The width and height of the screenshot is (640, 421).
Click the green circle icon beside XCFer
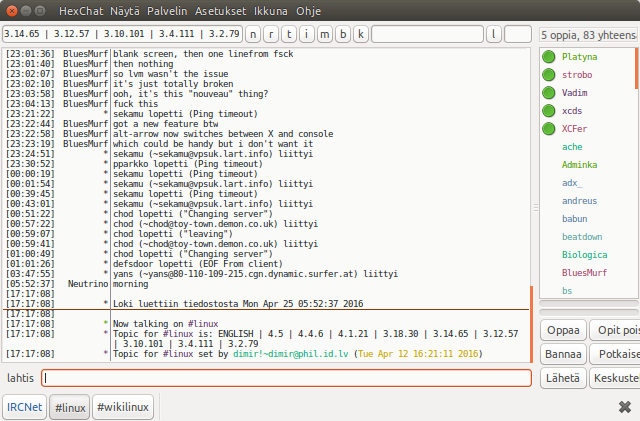point(549,129)
